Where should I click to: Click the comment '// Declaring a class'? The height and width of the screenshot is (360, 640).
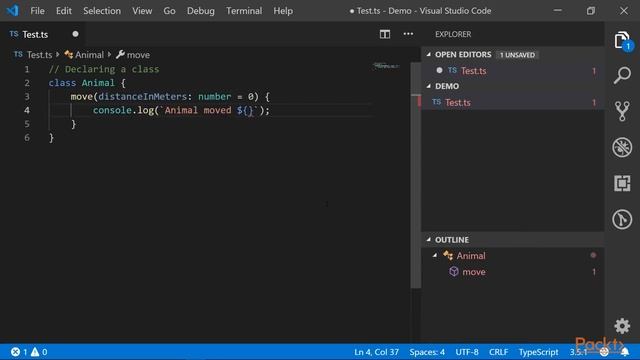tap(104, 69)
